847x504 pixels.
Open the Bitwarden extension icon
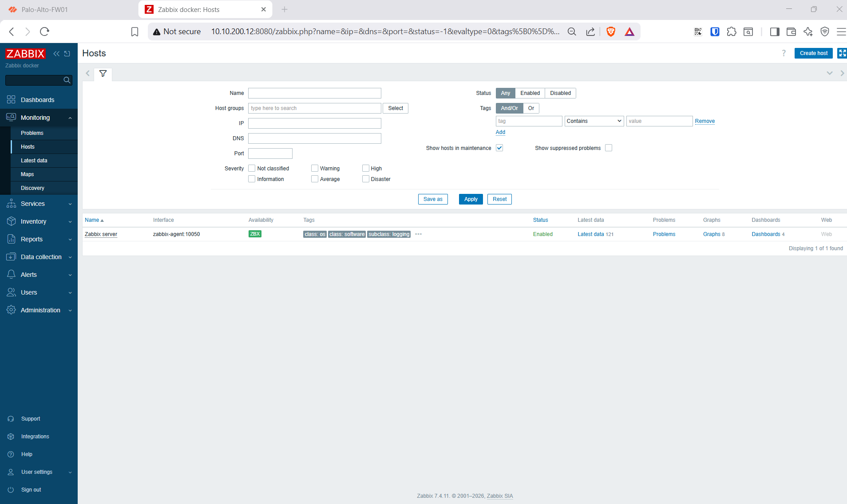pos(715,31)
